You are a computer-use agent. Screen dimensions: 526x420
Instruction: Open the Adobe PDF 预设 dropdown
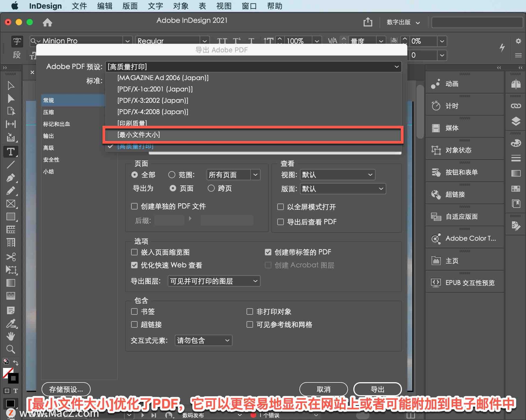pyautogui.click(x=253, y=67)
